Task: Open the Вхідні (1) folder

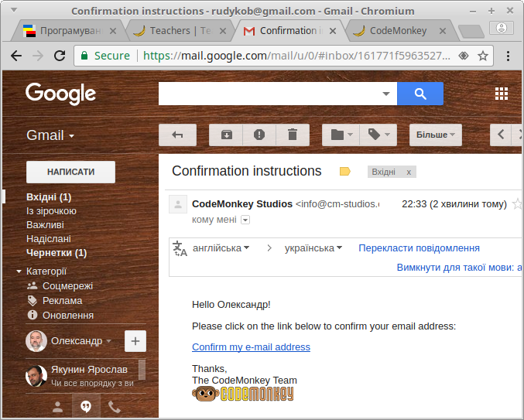Action: click(x=49, y=197)
